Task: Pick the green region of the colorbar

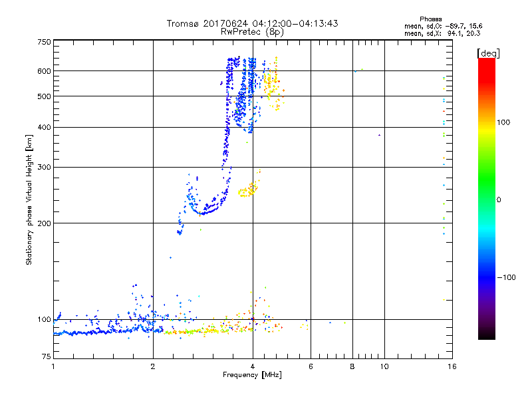Action: point(486,193)
